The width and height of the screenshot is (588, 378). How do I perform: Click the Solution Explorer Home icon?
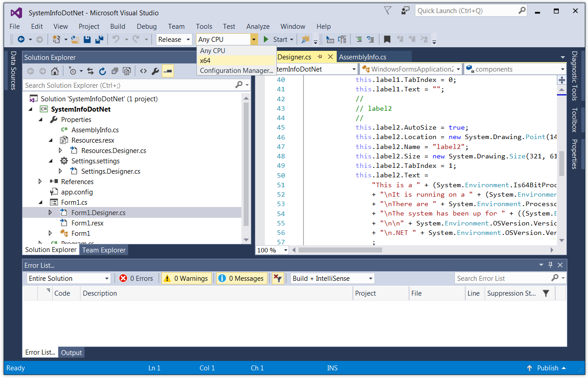54,71
